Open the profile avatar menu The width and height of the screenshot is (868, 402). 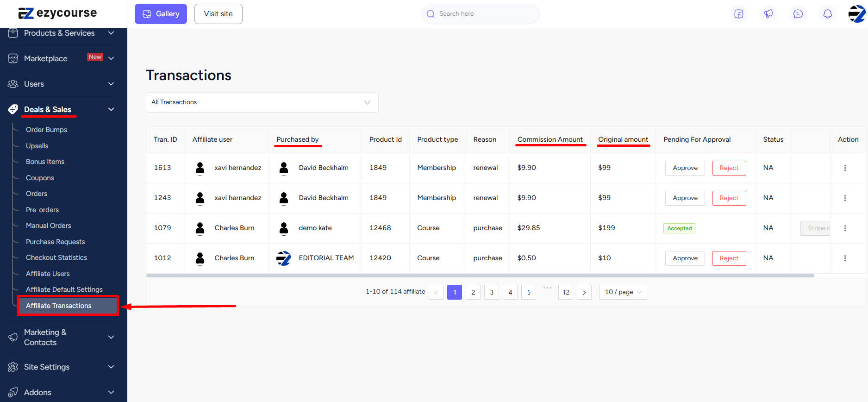857,14
